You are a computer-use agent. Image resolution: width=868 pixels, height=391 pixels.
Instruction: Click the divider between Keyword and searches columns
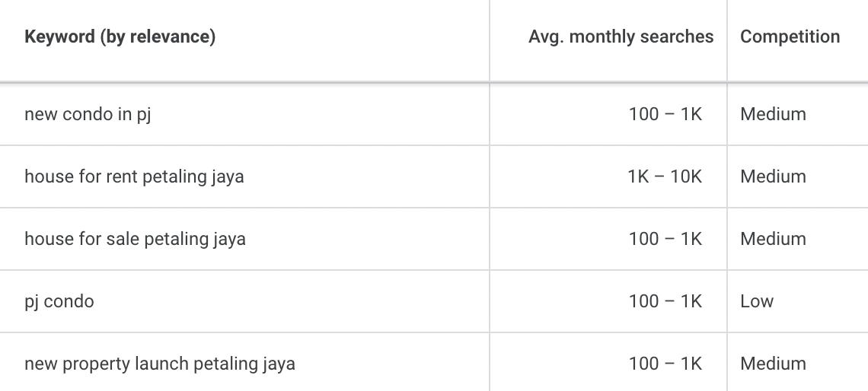pyautogui.click(x=490, y=40)
